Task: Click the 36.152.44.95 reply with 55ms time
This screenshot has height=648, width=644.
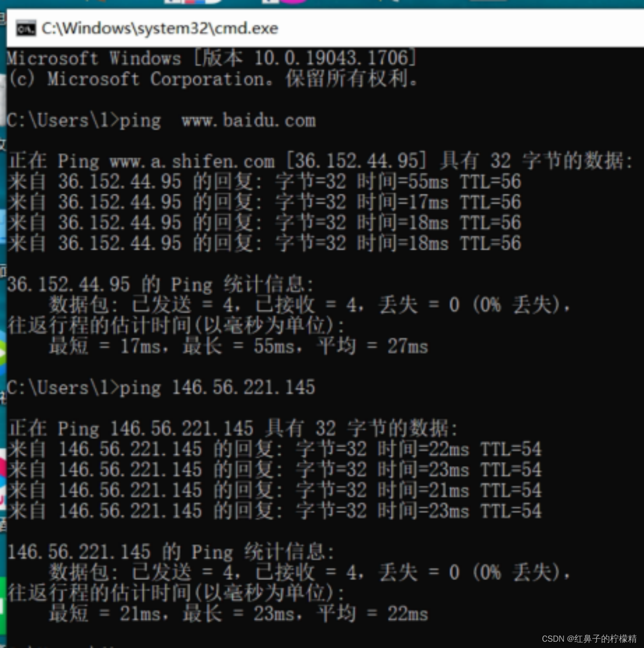Action: 264,182
